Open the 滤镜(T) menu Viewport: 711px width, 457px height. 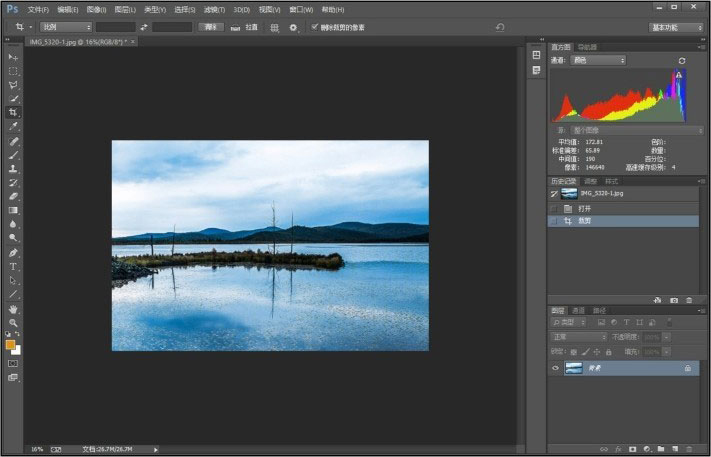212,9
